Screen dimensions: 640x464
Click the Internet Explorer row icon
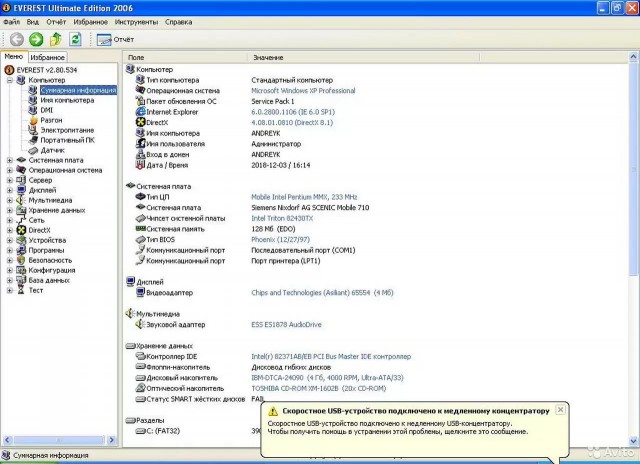[x=140, y=111]
